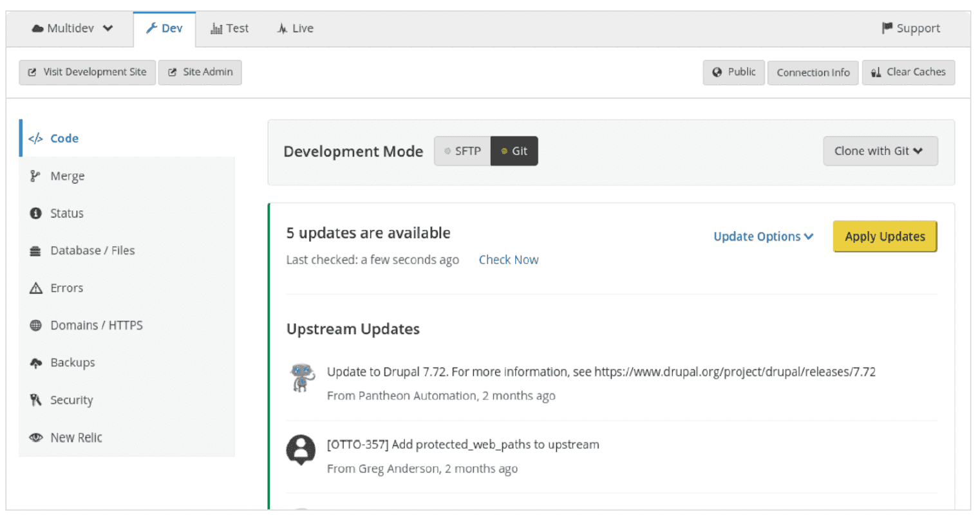Click the New Relic eye icon
Viewport: 980px width, 520px height.
[x=35, y=437]
